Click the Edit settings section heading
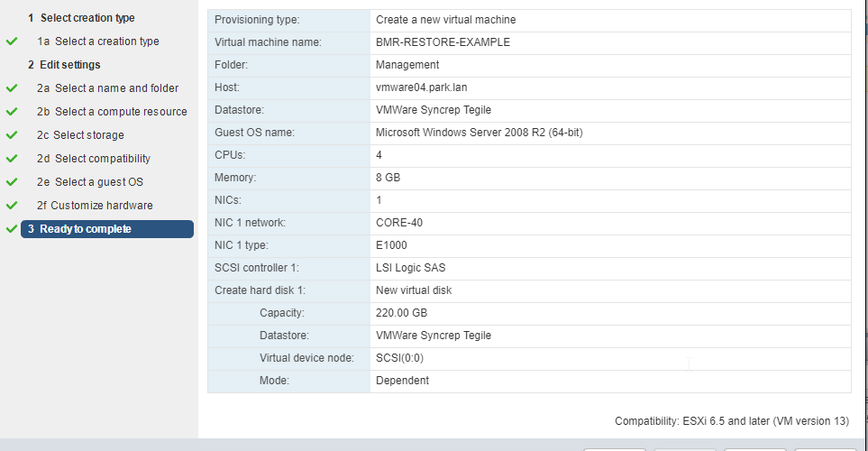Viewport: 868px width, 451px height. (x=64, y=65)
